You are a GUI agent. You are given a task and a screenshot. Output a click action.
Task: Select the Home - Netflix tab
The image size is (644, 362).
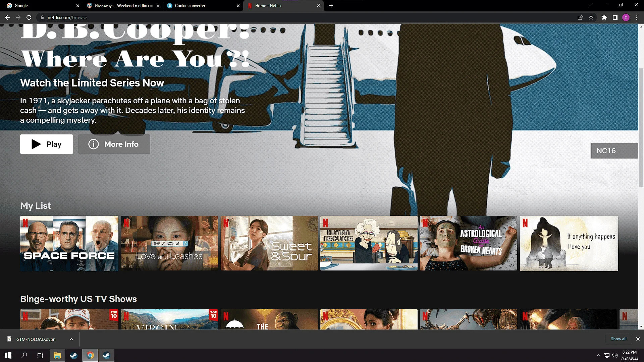[x=284, y=6]
